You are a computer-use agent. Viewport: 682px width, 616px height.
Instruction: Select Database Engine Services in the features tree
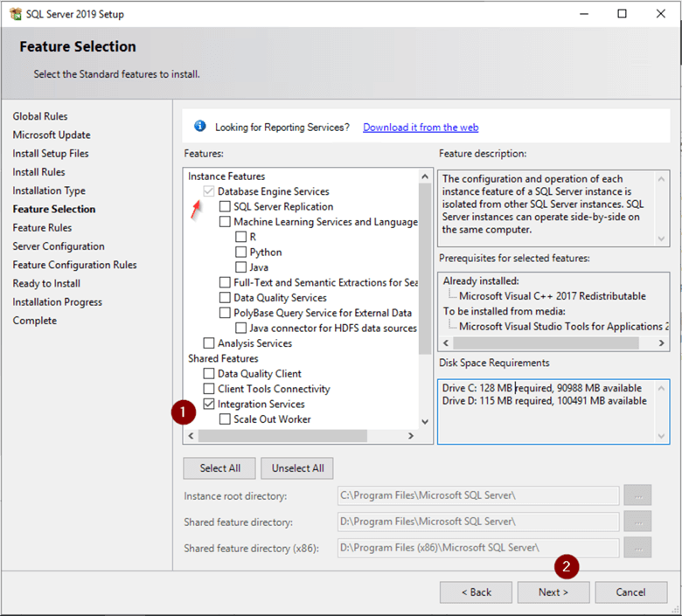click(x=273, y=191)
